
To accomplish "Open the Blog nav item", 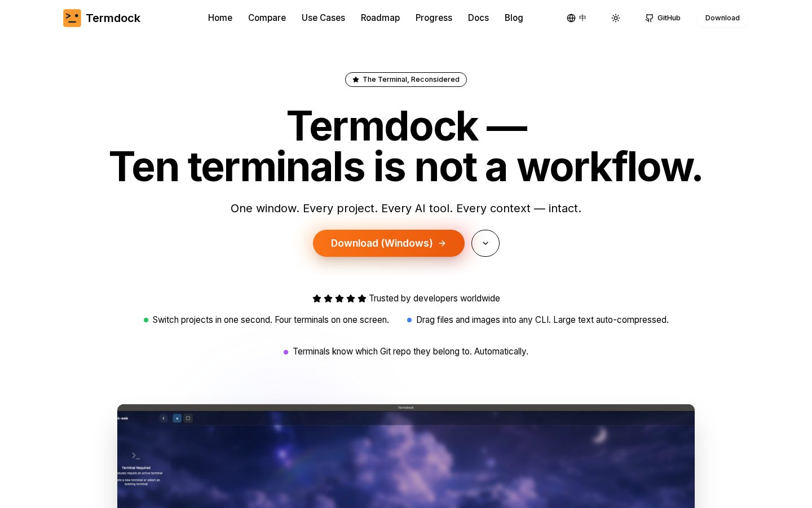I will [x=514, y=18].
